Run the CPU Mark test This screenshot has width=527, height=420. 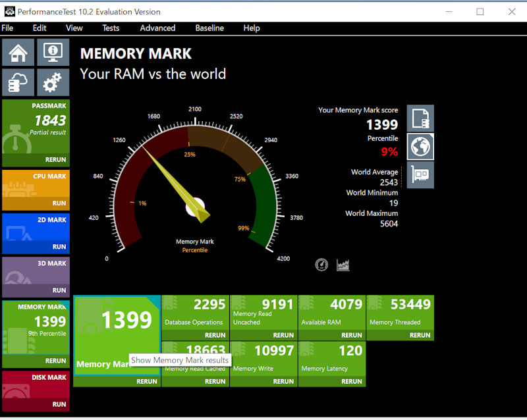point(59,203)
